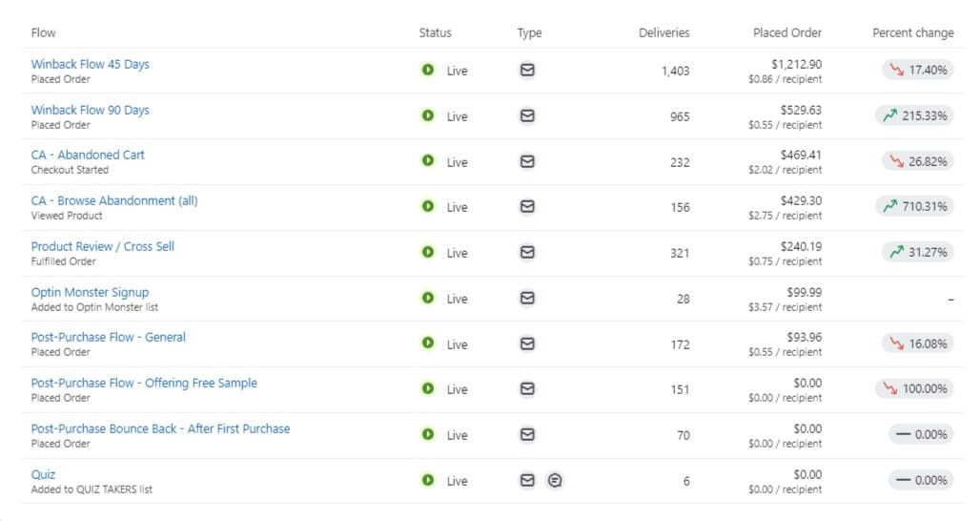Image resolution: width=980 pixels, height=521 pixels.
Task: Click the Live status icon for Product Review / Cross Sell
Action: point(428,252)
